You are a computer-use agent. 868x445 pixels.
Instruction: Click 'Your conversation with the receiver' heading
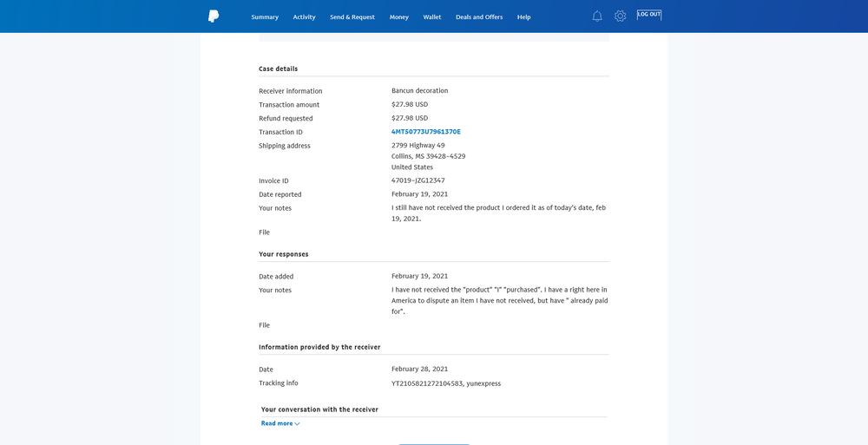coord(319,409)
